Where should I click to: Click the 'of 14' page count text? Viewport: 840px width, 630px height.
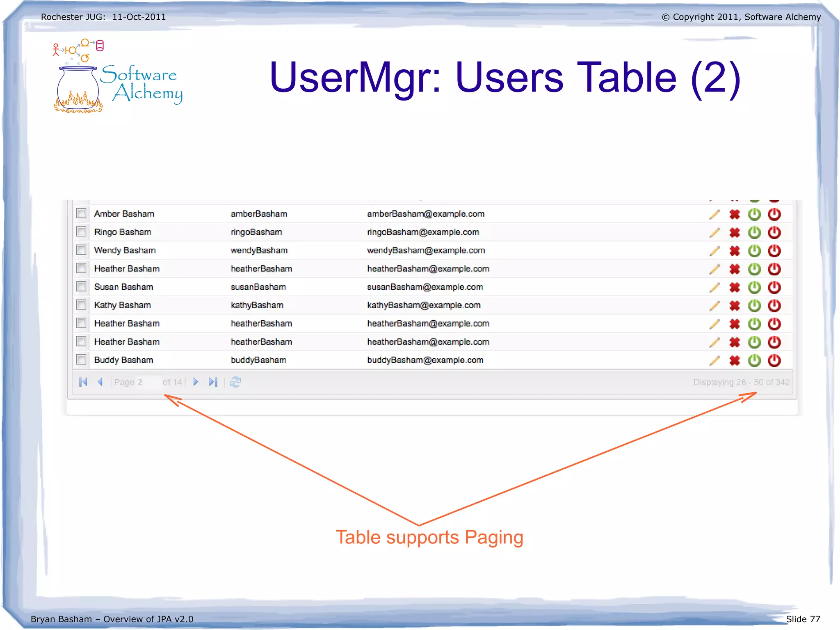172,382
